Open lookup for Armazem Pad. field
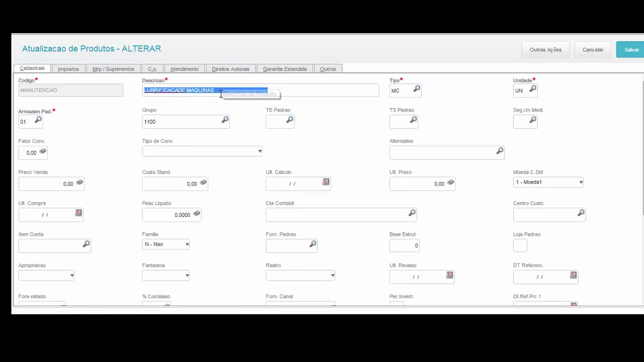 click(38, 120)
